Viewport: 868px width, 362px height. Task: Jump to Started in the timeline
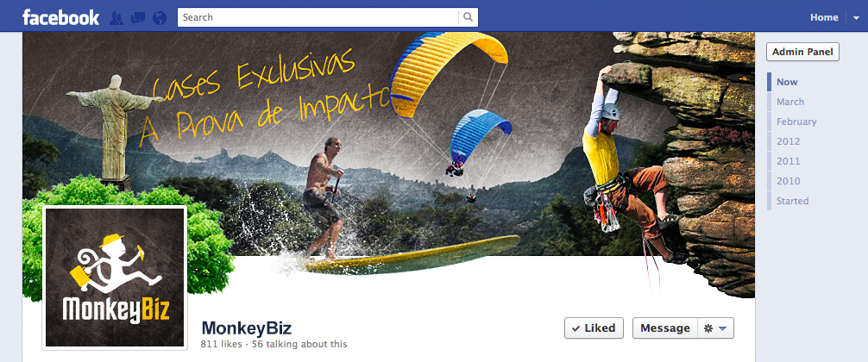pyautogui.click(x=792, y=201)
